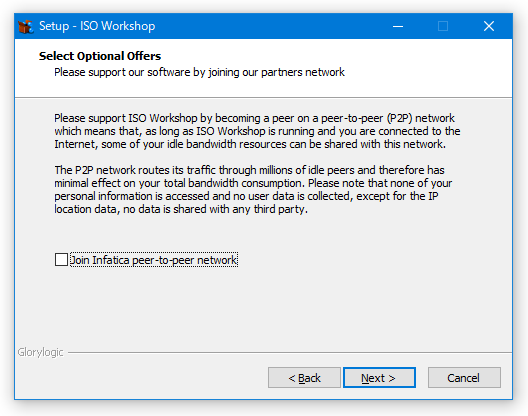Viewport: 528px width, 416px height.
Task: Tick the Join Infatica peer-to-peer network checkbox
Action: 61,260
